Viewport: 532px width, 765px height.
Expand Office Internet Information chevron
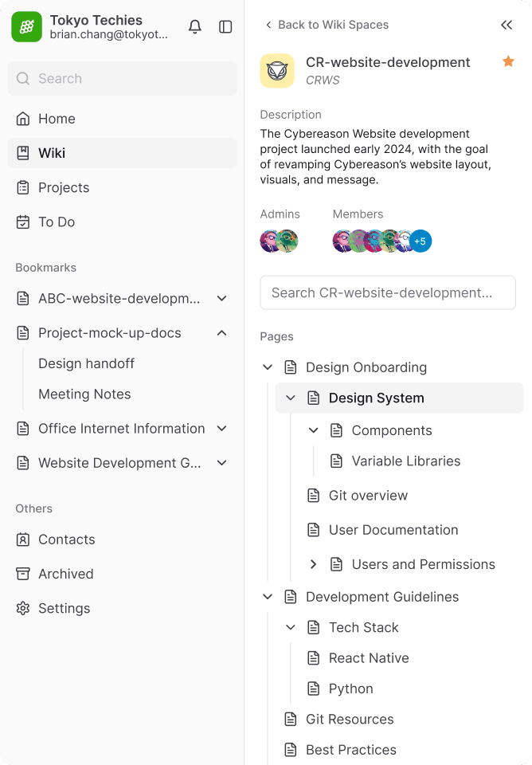[x=222, y=429]
